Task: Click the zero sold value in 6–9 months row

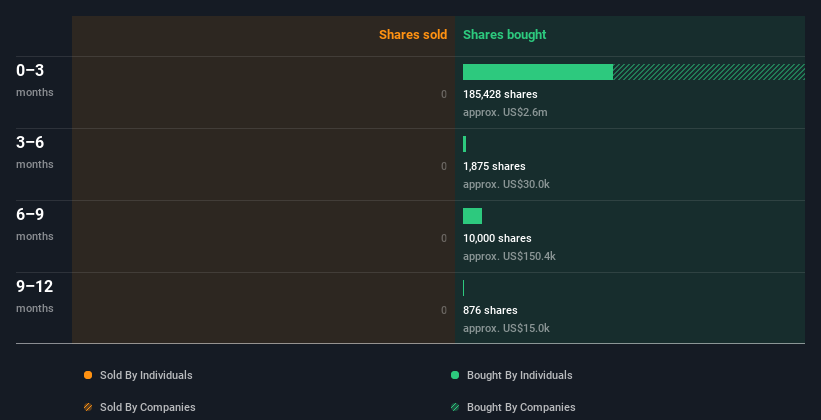Action: [x=444, y=238]
